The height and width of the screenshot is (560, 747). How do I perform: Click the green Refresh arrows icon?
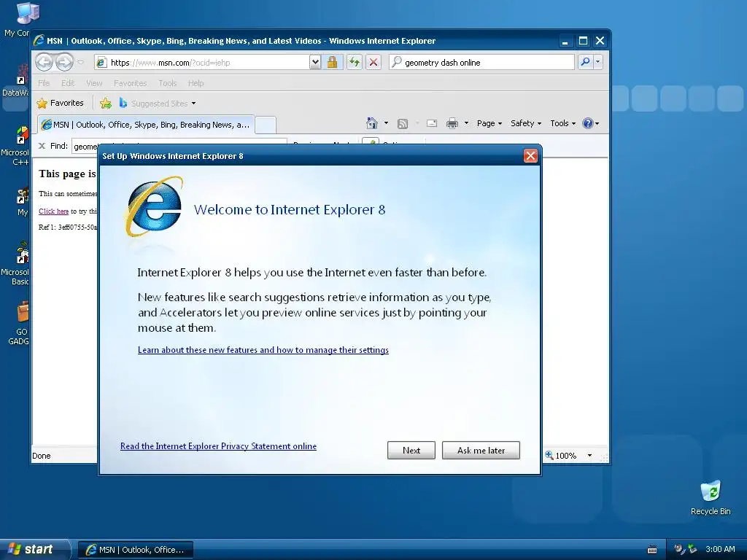coord(354,63)
